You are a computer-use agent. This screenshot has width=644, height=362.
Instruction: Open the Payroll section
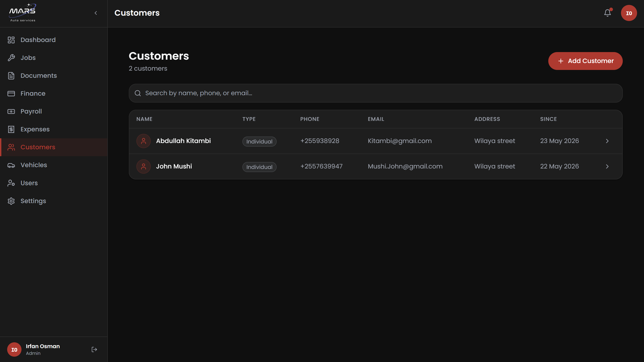coord(54,112)
